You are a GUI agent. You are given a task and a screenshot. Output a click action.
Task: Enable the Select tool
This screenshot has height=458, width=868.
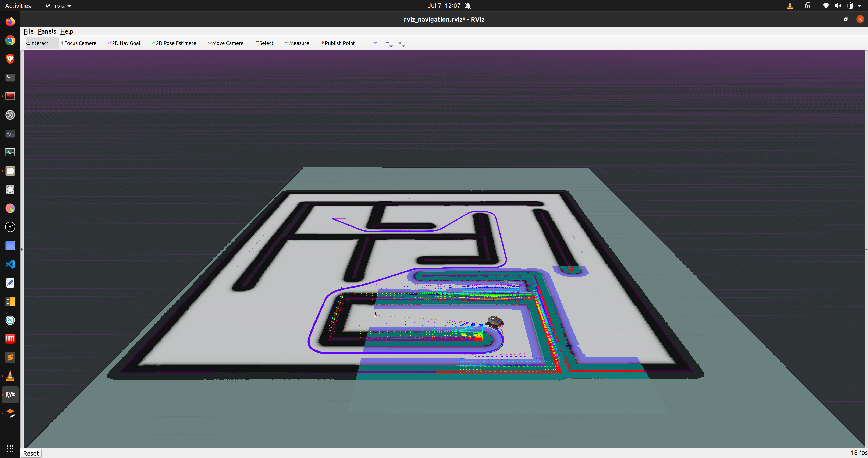point(264,43)
